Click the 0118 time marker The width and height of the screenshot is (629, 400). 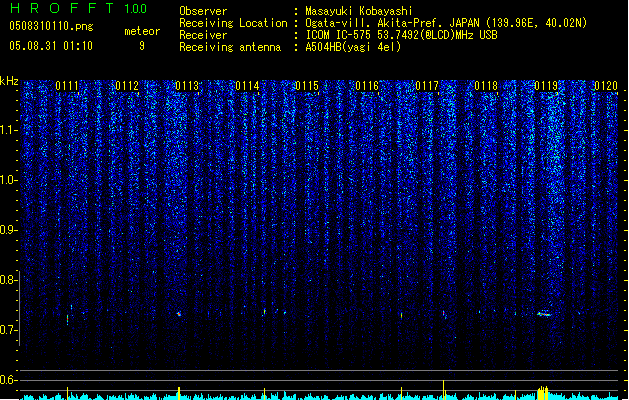coord(486,86)
